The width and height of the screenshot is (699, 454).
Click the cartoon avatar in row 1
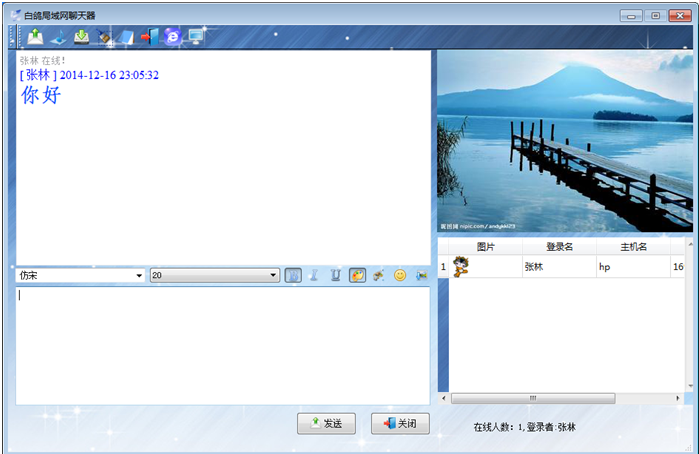(461, 267)
